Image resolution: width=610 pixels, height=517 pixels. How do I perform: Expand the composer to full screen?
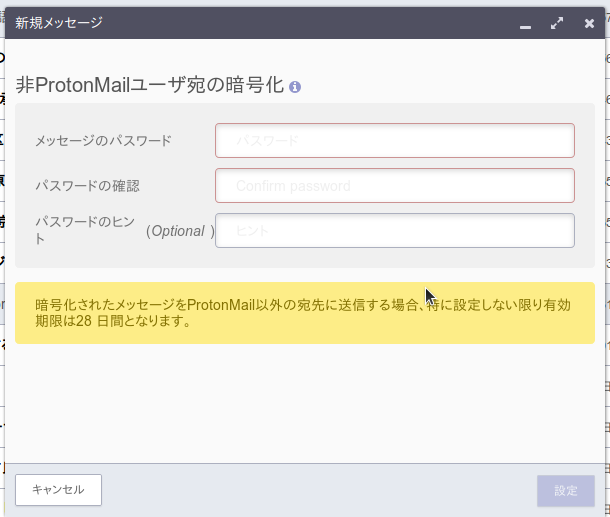[557, 23]
